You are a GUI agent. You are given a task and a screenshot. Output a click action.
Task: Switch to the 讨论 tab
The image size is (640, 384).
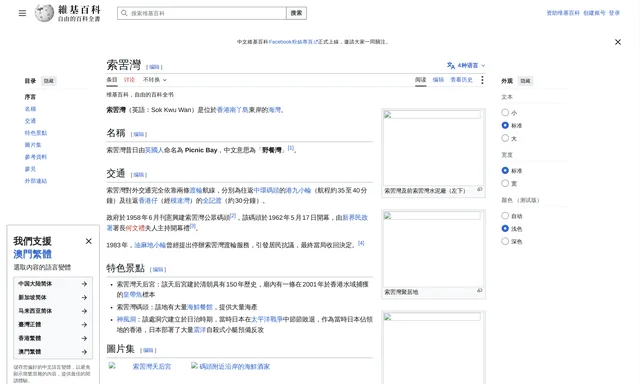pyautogui.click(x=129, y=80)
